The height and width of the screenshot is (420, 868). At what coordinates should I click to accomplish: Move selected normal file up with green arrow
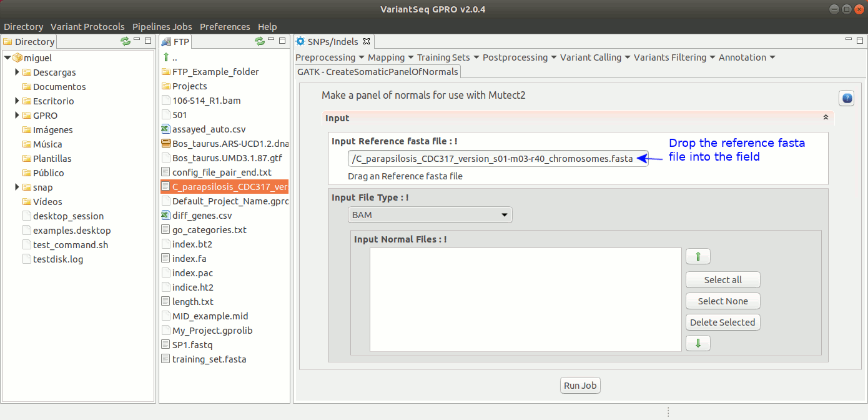coord(698,256)
